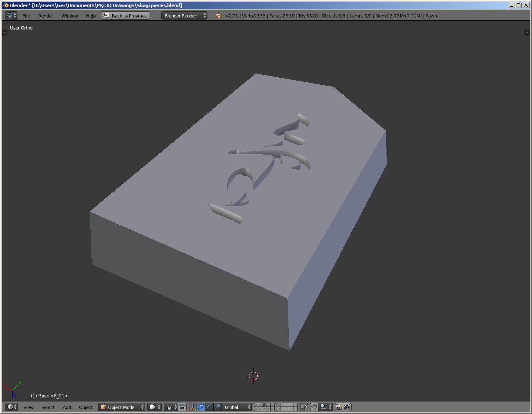Select the translate manipulator arrow
Viewport: 532px width, 414px height.
(201, 407)
